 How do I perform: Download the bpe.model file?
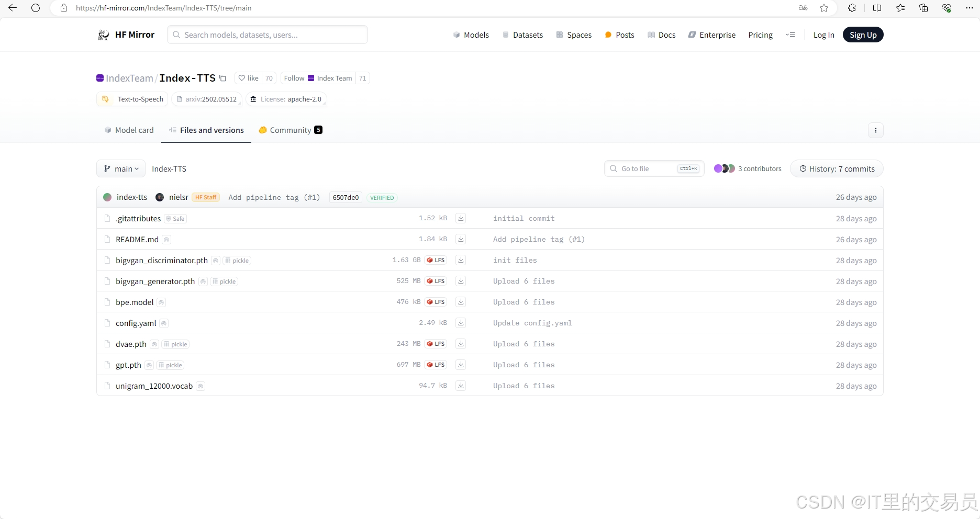pyautogui.click(x=461, y=302)
